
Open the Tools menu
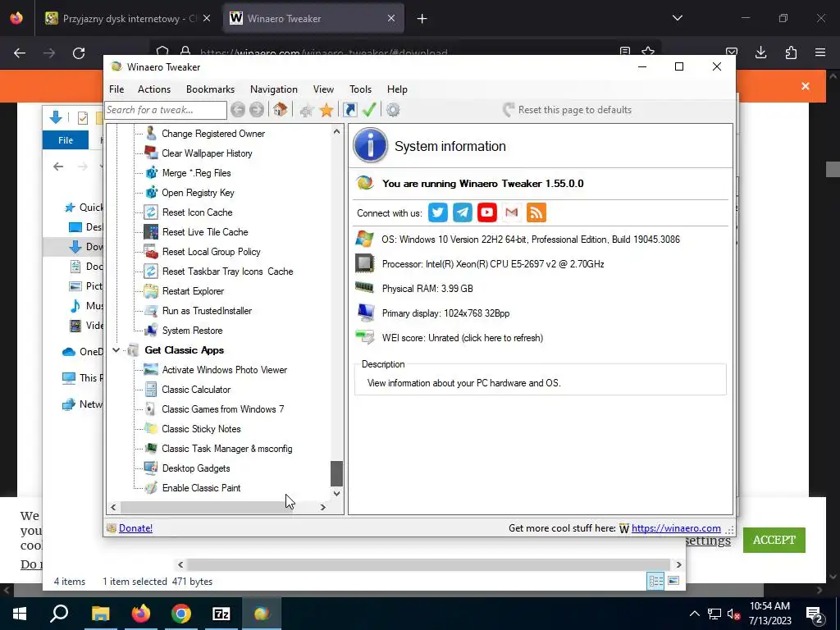click(360, 89)
